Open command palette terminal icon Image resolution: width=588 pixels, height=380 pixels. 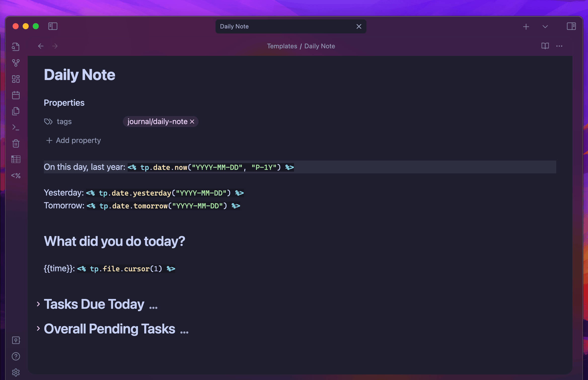point(16,127)
